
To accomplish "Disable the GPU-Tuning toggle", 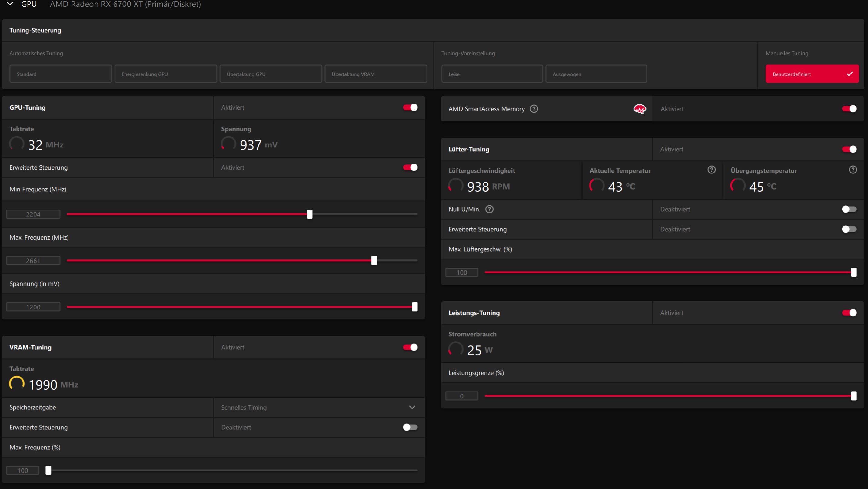I will pyautogui.click(x=410, y=107).
